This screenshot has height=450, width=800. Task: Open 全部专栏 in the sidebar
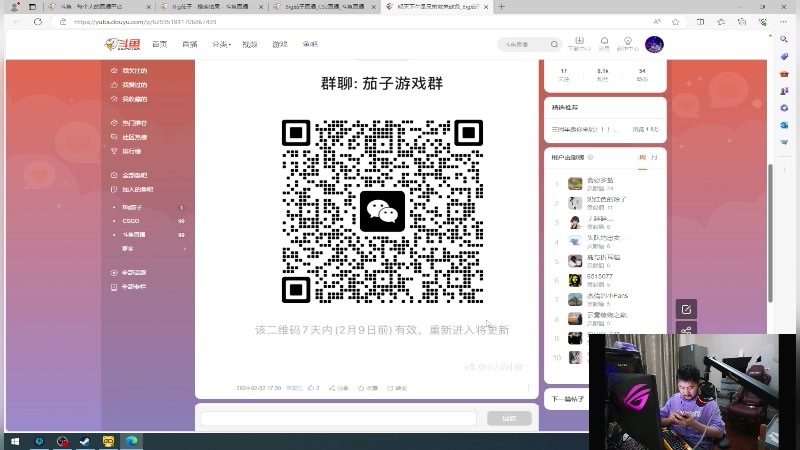[x=130, y=287]
